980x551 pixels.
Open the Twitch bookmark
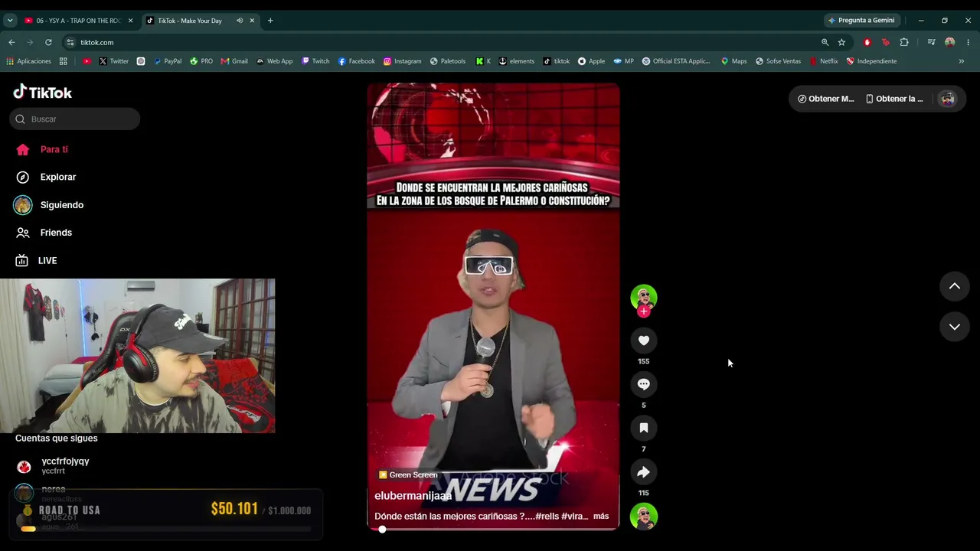pos(315,61)
